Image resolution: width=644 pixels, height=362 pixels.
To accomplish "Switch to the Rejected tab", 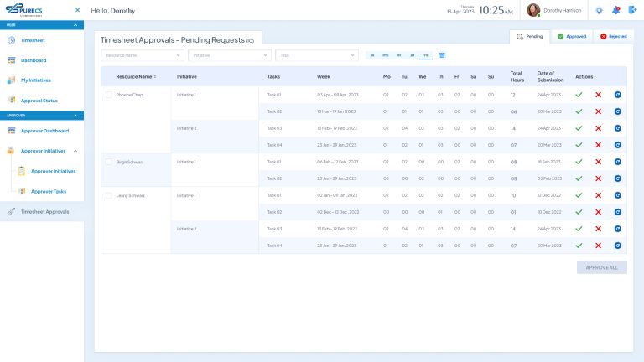I will 613,37.
